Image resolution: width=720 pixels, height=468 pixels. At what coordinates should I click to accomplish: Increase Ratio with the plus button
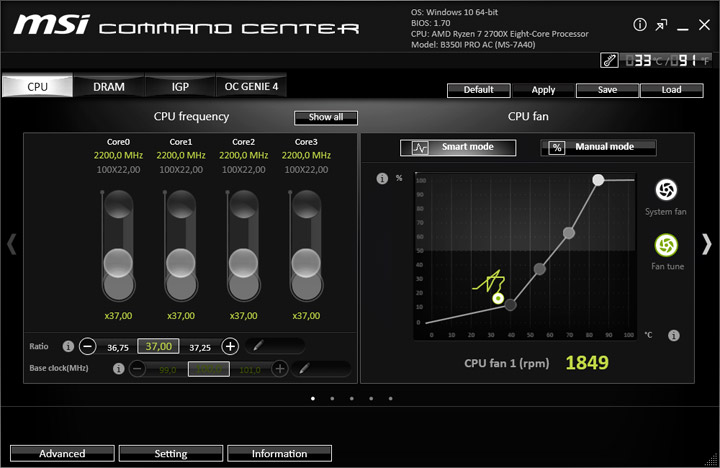point(230,346)
